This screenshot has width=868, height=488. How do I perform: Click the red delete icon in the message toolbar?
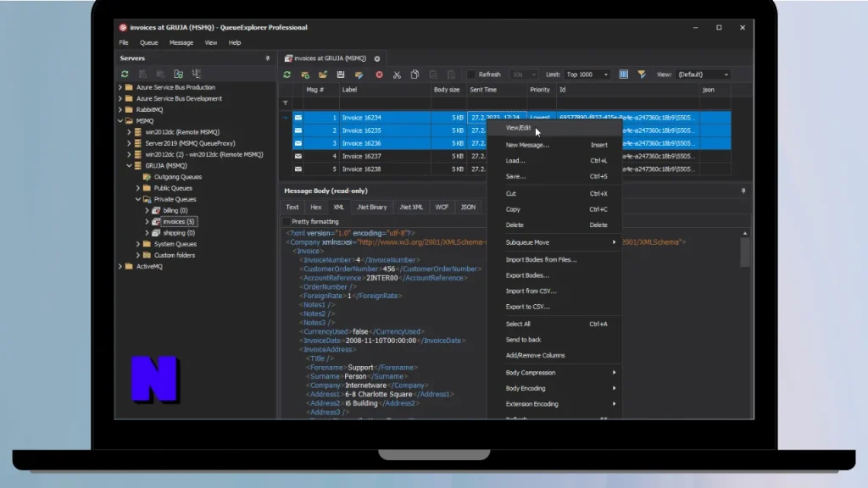pos(379,75)
